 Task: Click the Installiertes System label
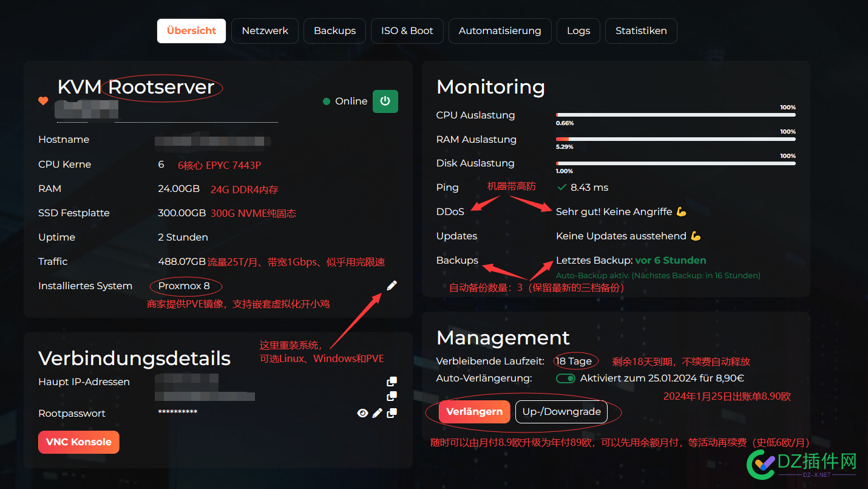tap(85, 286)
